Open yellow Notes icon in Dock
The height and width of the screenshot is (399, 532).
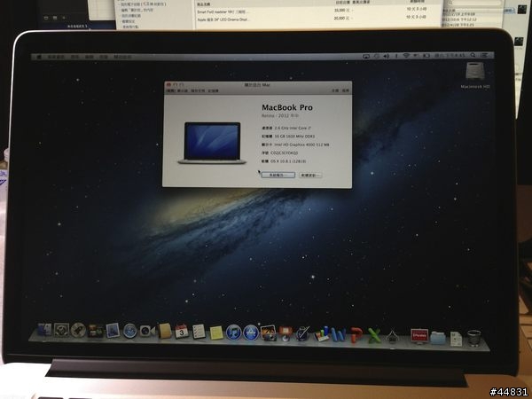[x=216, y=332]
